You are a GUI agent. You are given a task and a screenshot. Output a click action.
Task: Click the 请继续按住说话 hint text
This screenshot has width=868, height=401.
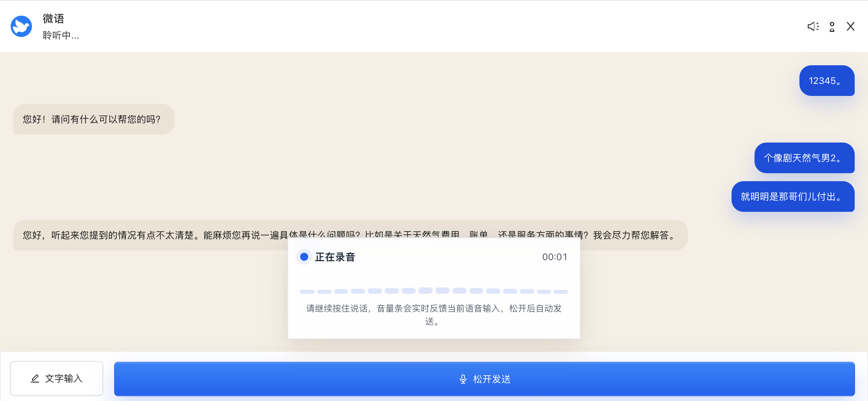pyautogui.click(x=434, y=314)
